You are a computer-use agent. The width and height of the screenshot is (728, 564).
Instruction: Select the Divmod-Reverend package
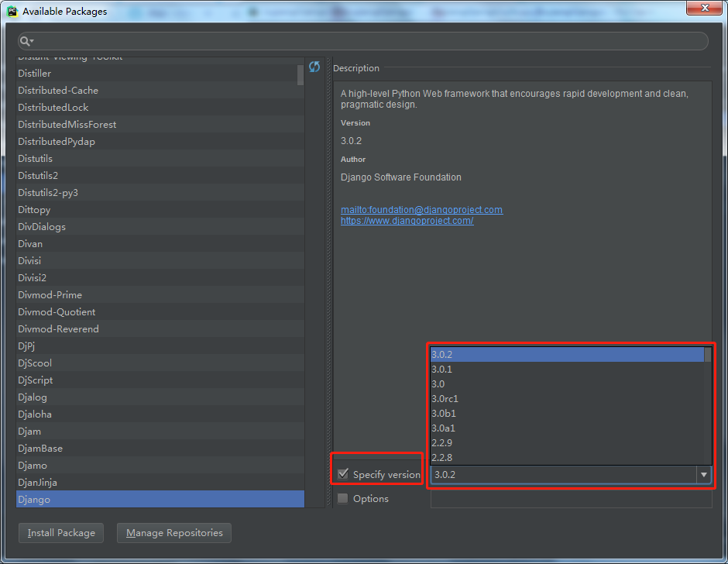tap(160, 329)
